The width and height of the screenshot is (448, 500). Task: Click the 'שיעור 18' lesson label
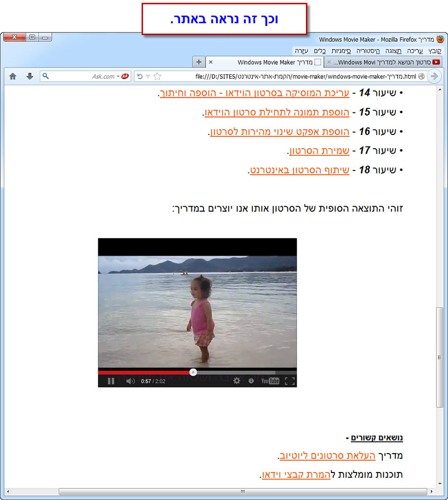(378, 170)
